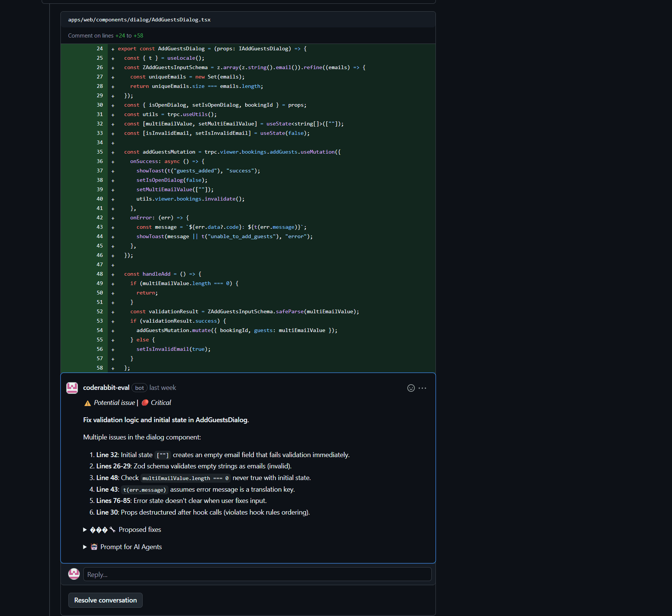Click line number 48 in the diff
The image size is (672, 616).
point(99,274)
